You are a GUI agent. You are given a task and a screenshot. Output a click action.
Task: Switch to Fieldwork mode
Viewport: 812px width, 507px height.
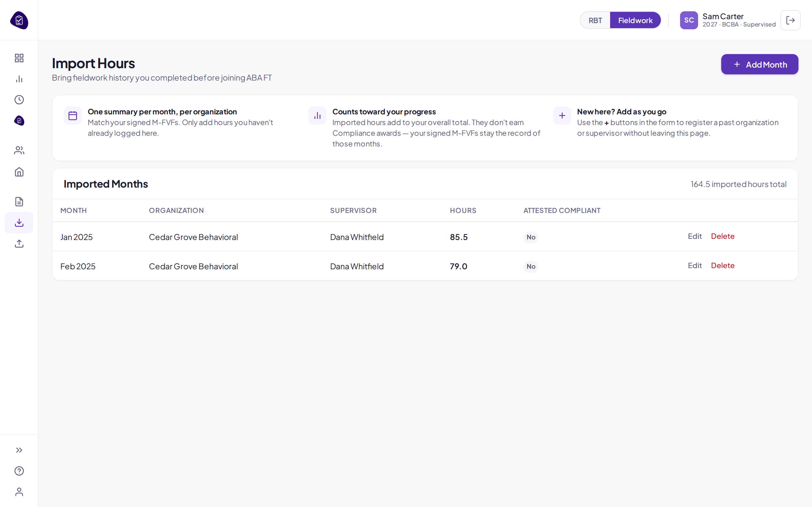635,20
